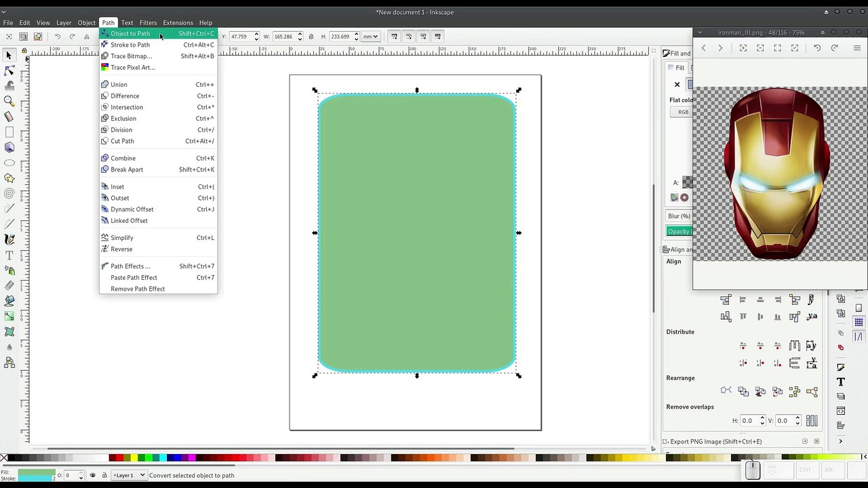Click the Remove overlaps button icon
The image size is (868, 488).
tap(812, 421)
